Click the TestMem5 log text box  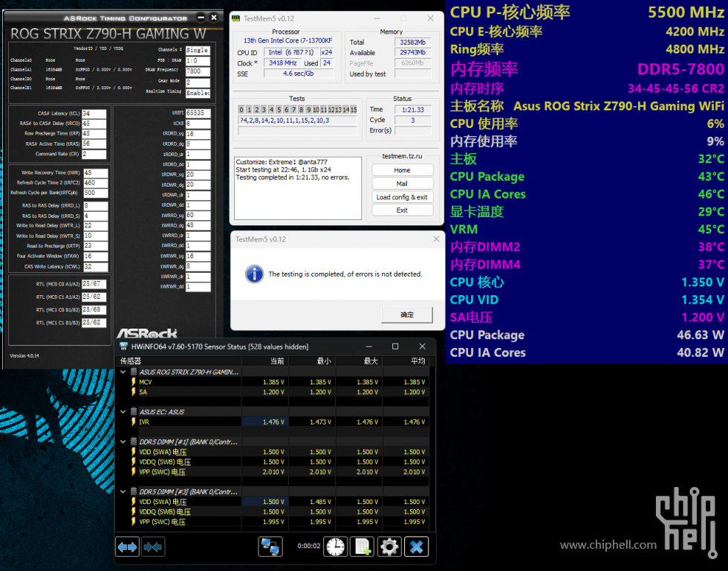click(298, 188)
